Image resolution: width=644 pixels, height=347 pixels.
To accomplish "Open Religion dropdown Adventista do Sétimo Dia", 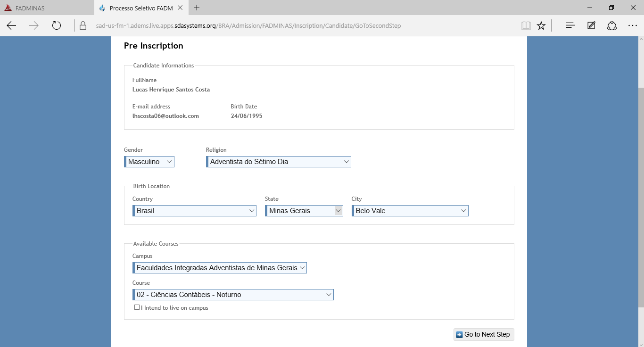I will 279,162.
